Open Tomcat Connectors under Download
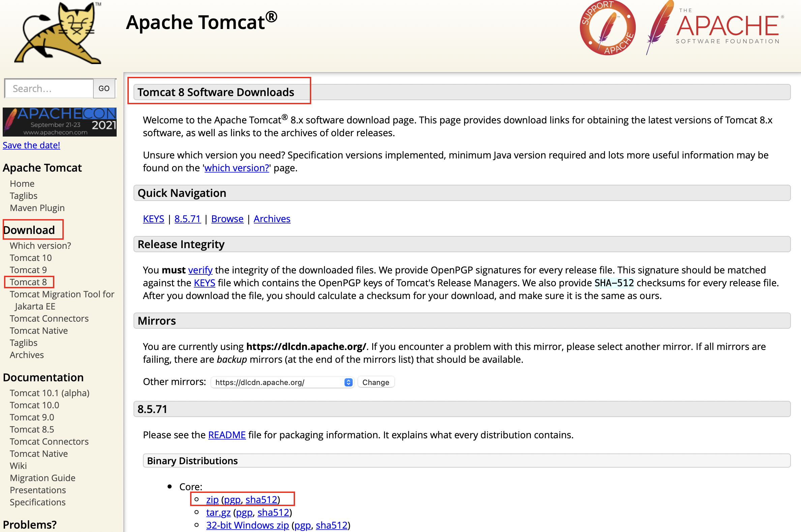Image resolution: width=801 pixels, height=532 pixels. pos(49,319)
